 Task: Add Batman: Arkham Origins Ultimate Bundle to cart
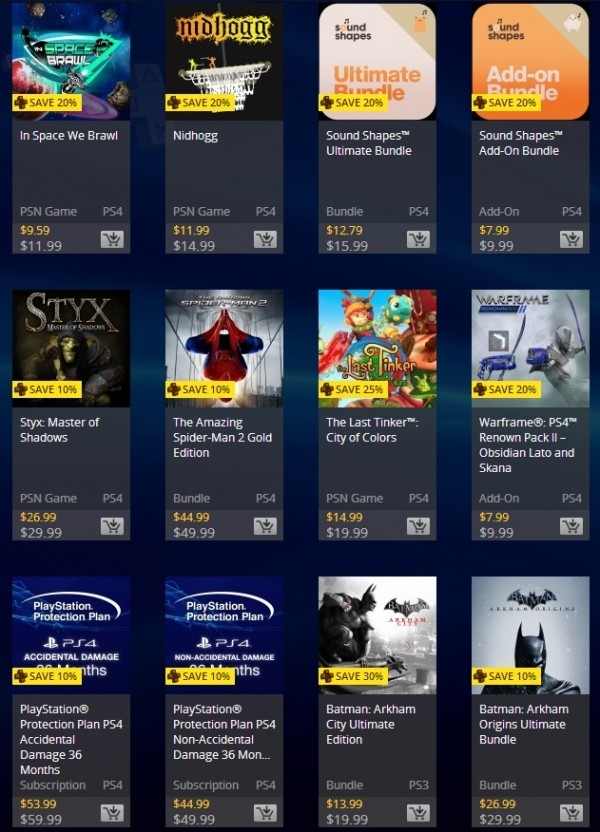pos(571,813)
